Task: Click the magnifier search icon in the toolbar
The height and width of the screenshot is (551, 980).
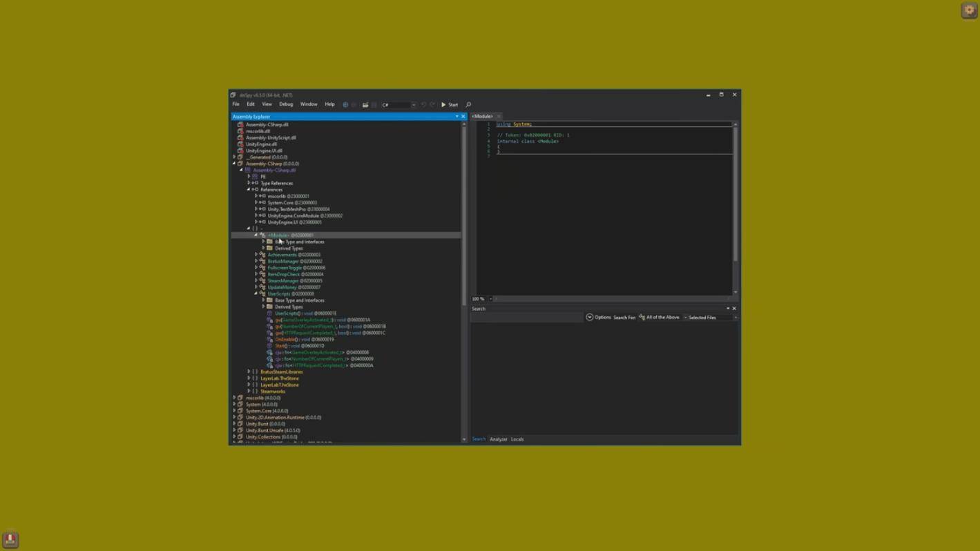Action: 468,105
